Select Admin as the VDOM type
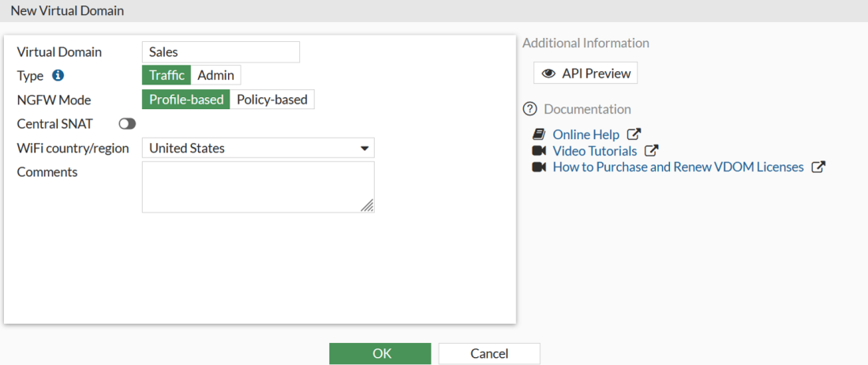The height and width of the screenshot is (365, 868). click(x=215, y=75)
